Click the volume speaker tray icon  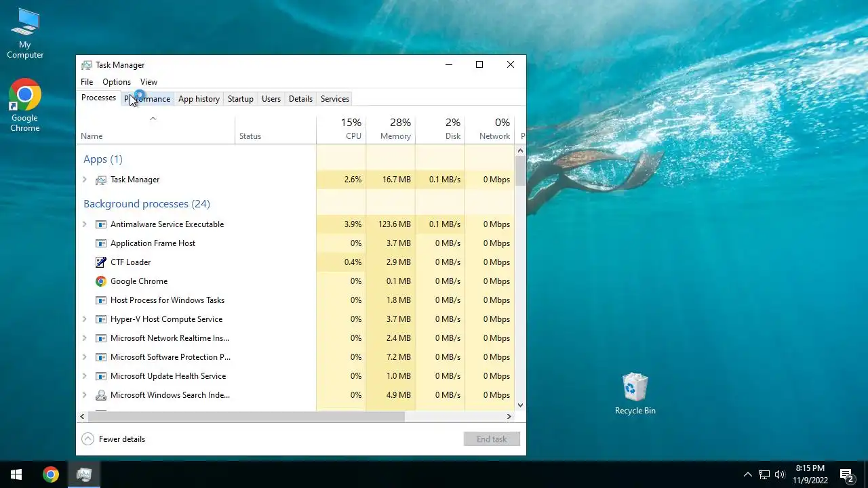[780, 474]
